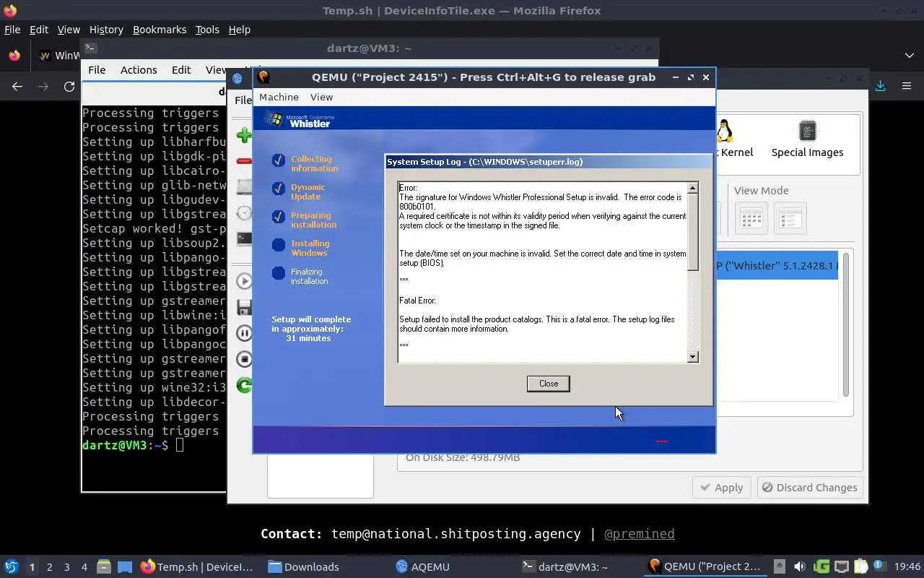The image size is (924, 578).
Task: Click the Linux penguin Kernel tab icon
Action: (x=725, y=131)
